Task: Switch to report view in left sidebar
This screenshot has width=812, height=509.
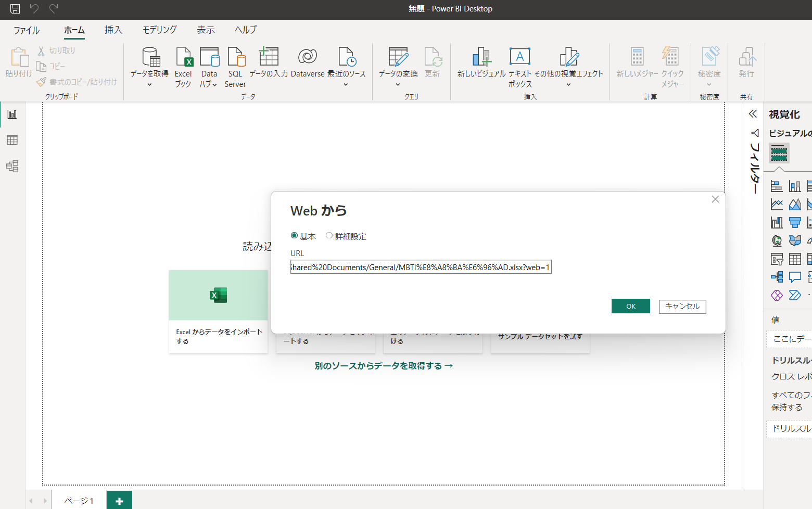Action: coord(12,114)
